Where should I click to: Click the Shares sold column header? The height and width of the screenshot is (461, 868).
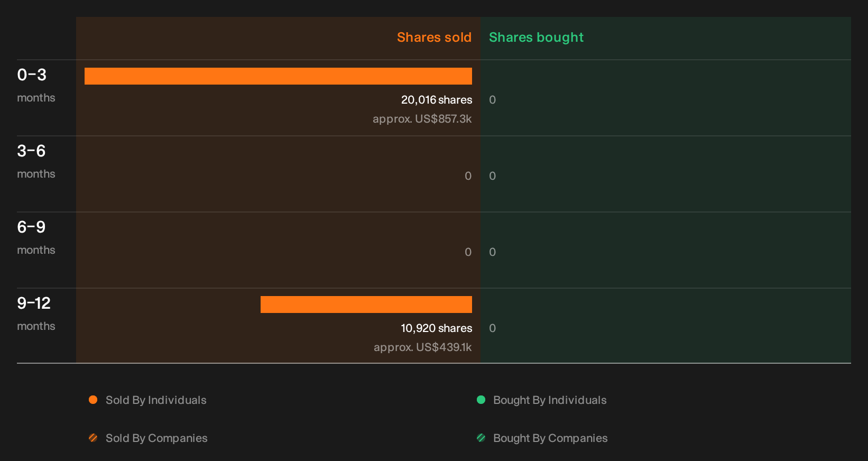click(434, 38)
